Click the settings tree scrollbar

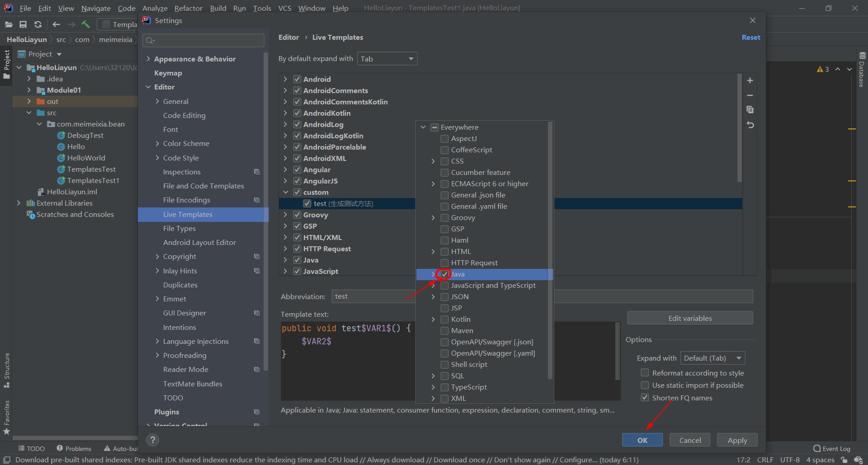[x=266, y=211]
